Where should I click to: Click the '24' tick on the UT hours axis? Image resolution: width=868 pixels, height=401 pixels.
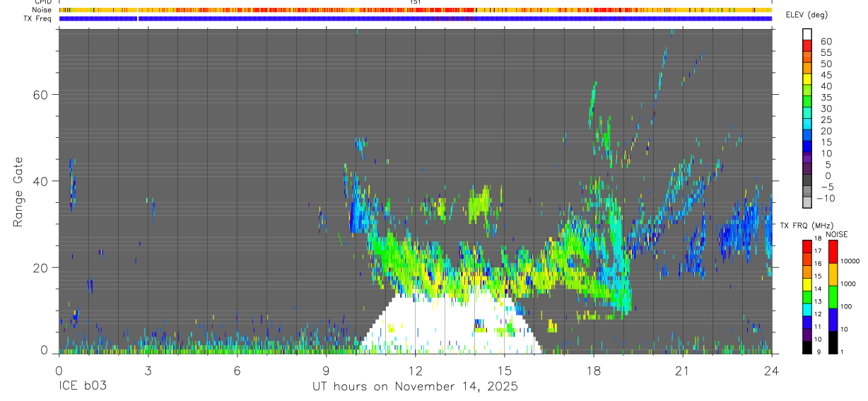click(771, 370)
